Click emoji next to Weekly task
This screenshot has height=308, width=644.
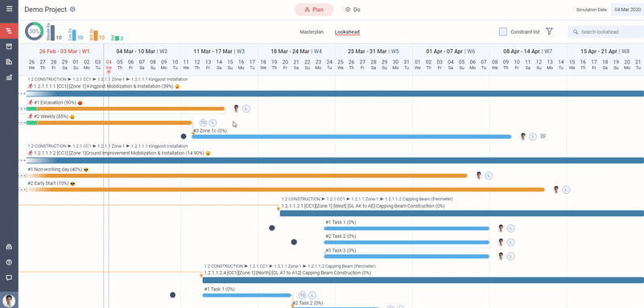(72, 117)
